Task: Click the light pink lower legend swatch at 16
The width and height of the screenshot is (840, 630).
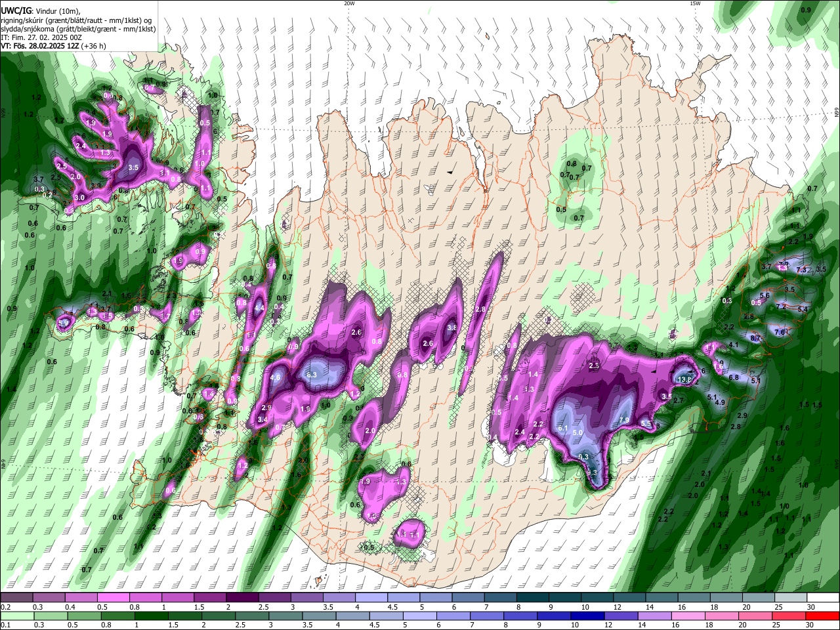Action: point(687,616)
